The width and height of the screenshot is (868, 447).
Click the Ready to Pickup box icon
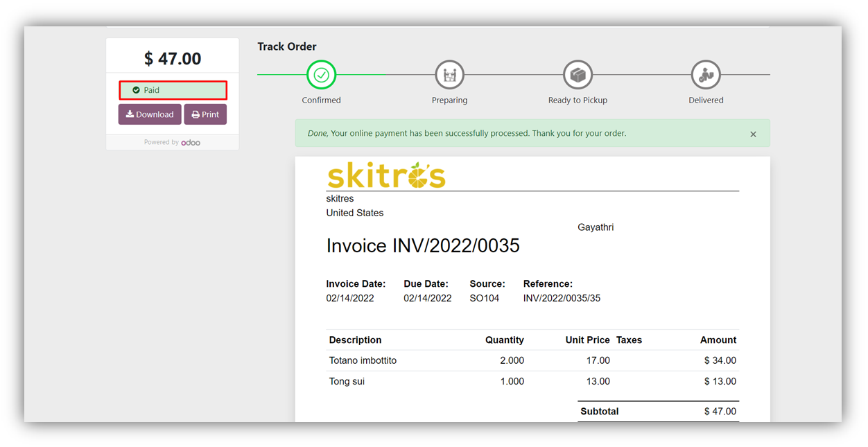click(578, 75)
